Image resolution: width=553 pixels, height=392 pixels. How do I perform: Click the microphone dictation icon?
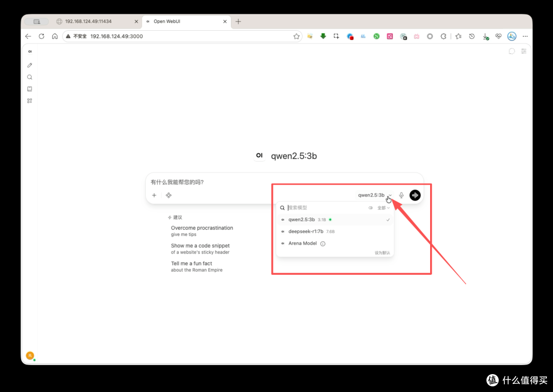401,195
